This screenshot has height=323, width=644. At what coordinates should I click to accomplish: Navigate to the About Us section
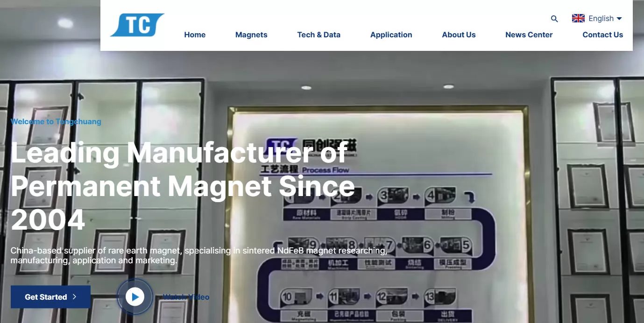click(459, 35)
